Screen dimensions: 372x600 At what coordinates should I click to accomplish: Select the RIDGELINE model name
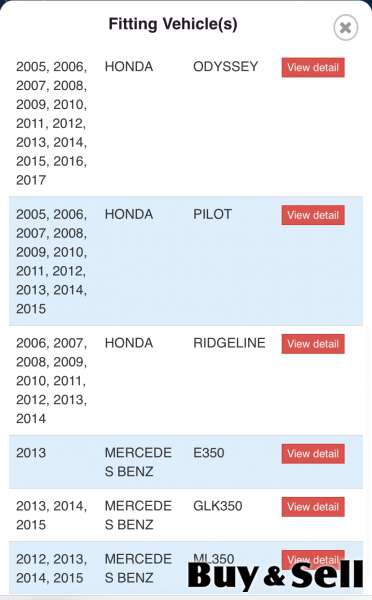click(x=229, y=343)
